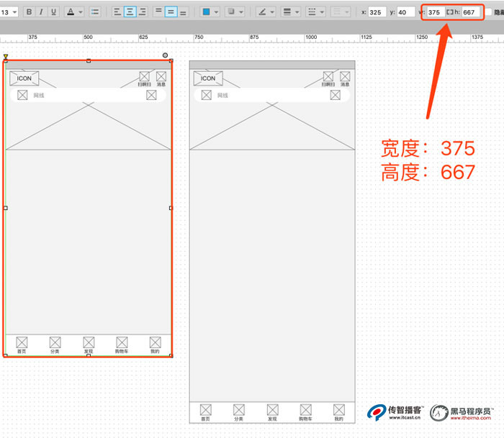The image size is (504, 438).
Task: Click the outer shadow icon
Action: (x=231, y=12)
